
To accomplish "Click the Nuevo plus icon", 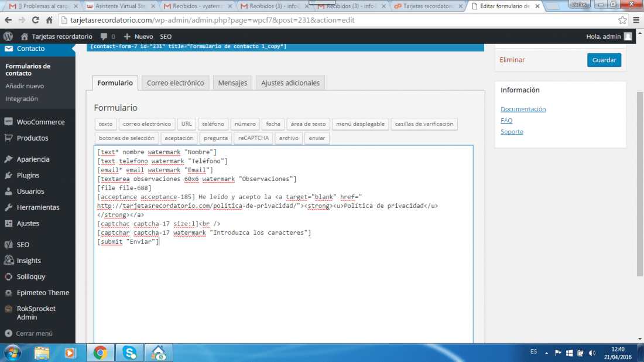I will click(x=127, y=36).
